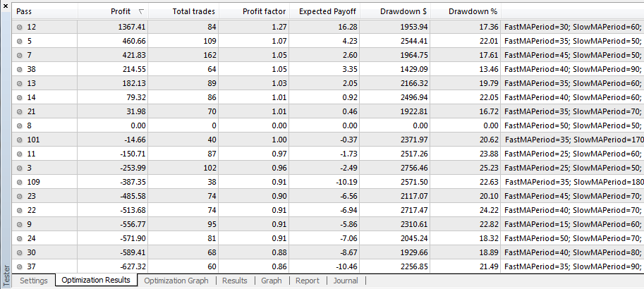This screenshot has height=289, width=644.
Task: Click the row icon for pass 109
Action: point(20,182)
